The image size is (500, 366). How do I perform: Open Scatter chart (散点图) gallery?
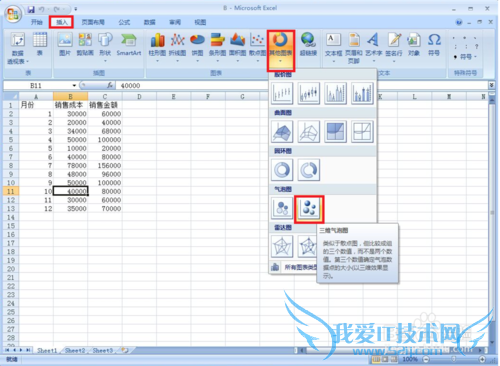coord(257,47)
